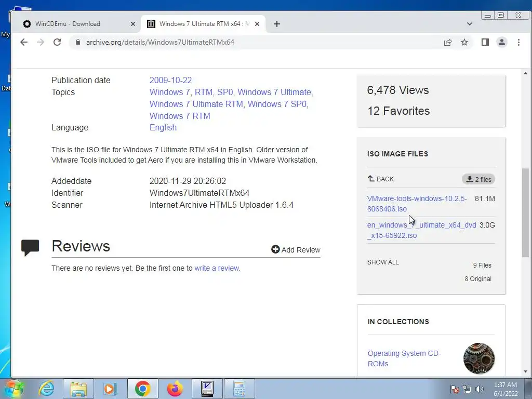Bookmark this page with star icon
The width and height of the screenshot is (532, 399).
464,42
